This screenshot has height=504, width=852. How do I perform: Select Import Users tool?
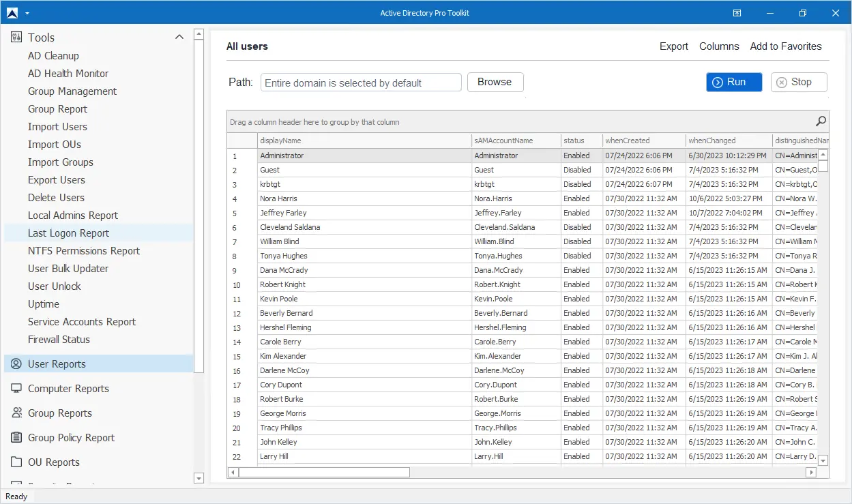pos(57,127)
